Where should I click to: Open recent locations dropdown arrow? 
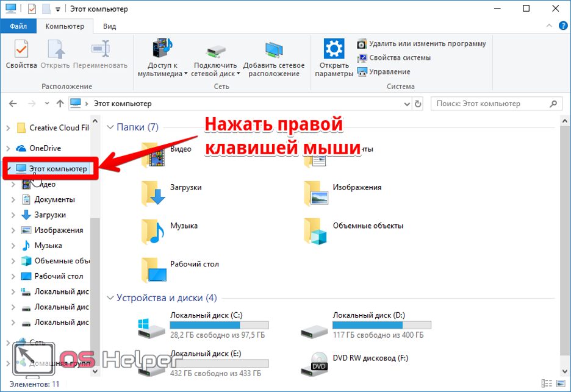click(x=47, y=104)
